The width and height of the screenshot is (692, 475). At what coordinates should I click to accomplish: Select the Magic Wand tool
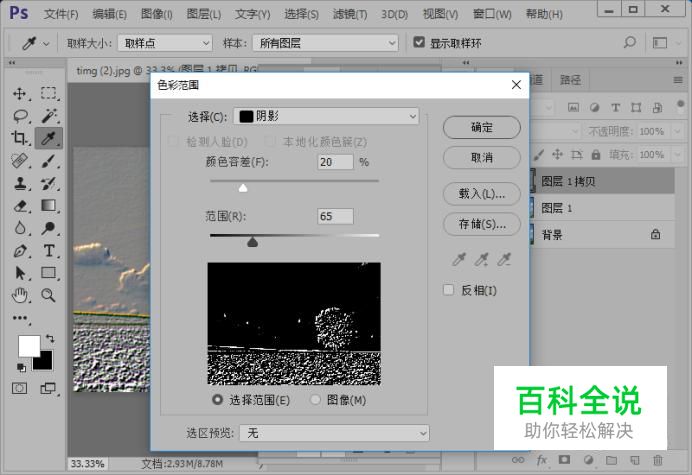(x=49, y=116)
